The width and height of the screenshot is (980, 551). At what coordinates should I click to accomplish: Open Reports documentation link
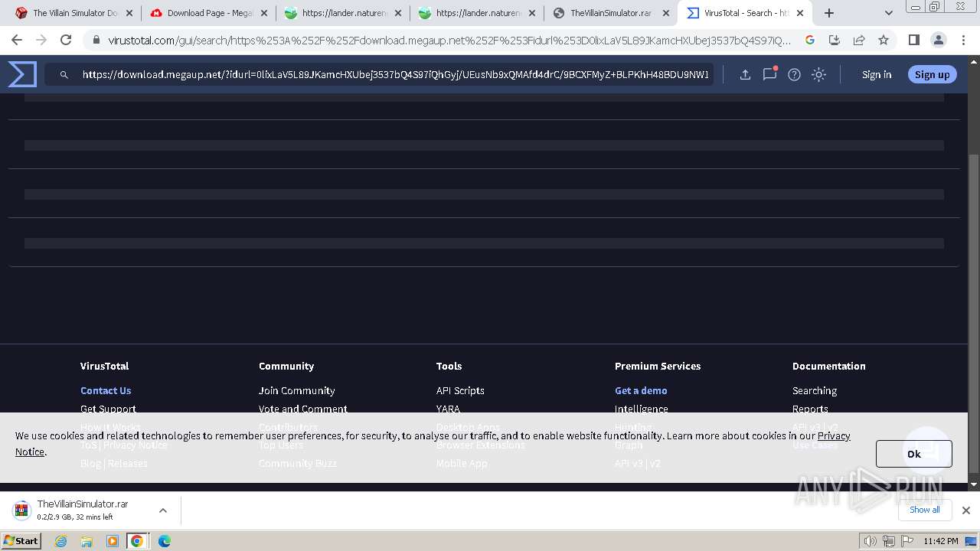pos(810,409)
